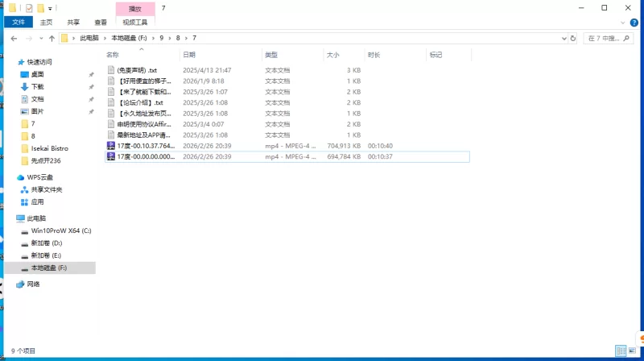The width and height of the screenshot is (644, 361).
Task: Switch to large icons view in status bar
Action: [x=632, y=351]
